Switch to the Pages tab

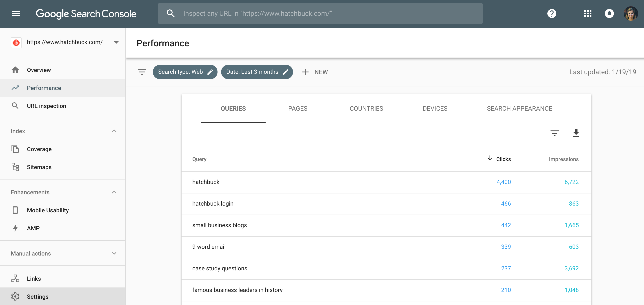298,109
